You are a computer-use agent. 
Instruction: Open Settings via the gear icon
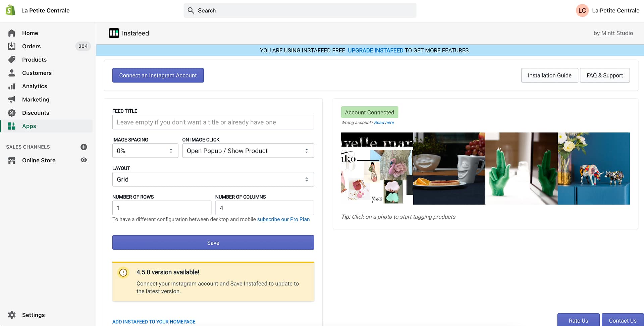click(x=12, y=315)
